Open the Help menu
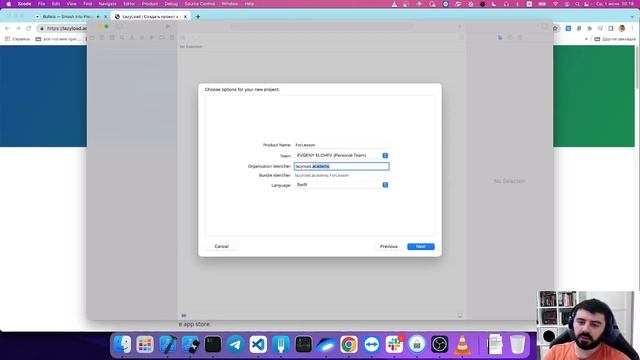The width and height of the screenshot is (640, 360). pyautogui.click(x=249, y=4)
